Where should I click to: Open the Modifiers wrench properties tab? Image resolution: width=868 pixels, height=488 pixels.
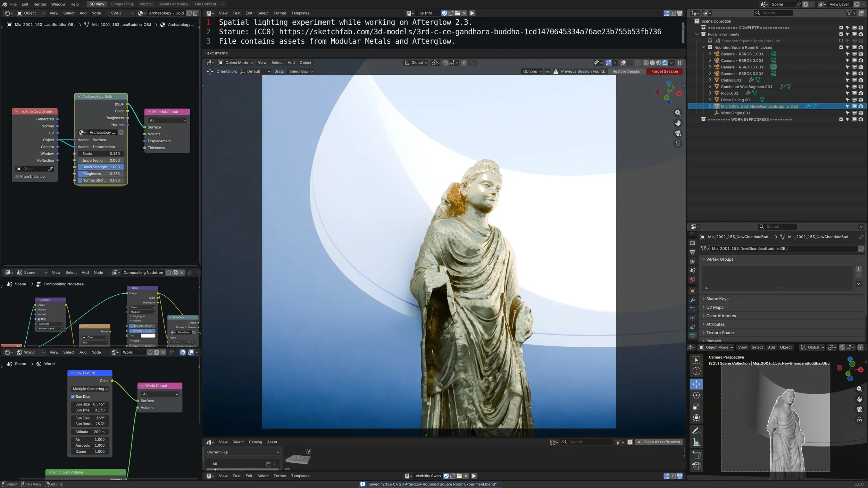tap(693, 300)
